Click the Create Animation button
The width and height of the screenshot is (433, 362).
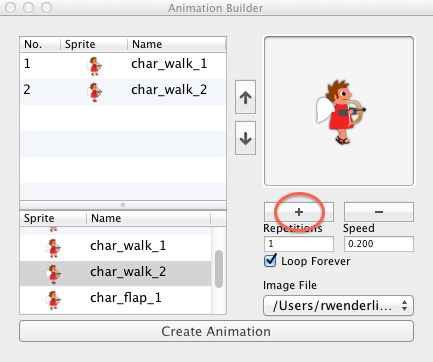coord(216,331)
